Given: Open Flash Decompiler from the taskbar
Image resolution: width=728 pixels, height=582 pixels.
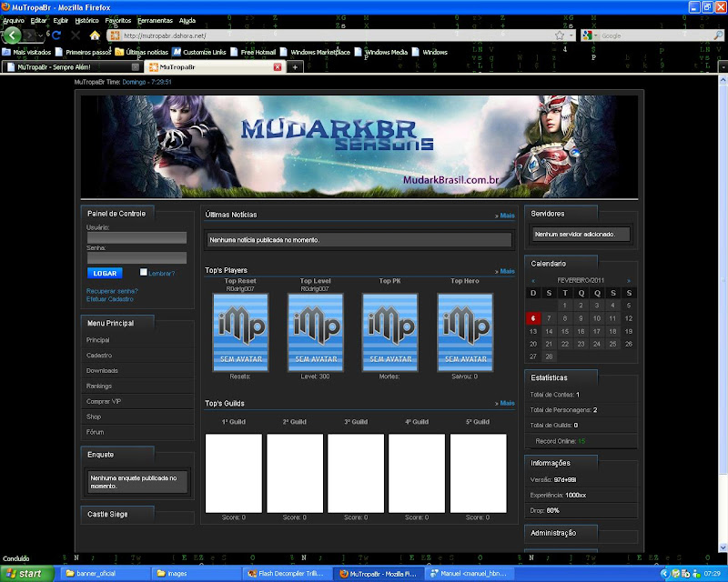Looking at the screenshot, I should pyautogui.click(x=285, y=574).
